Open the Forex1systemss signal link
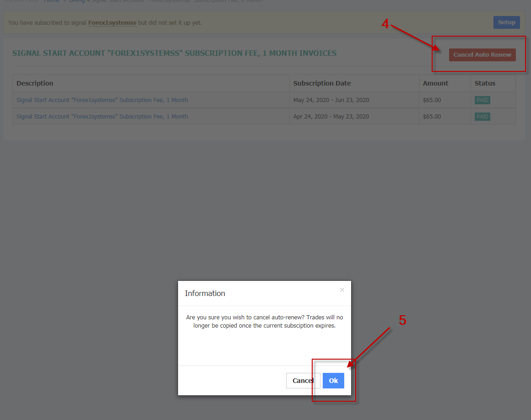Image resolution: width=531 pixels, height=420 pixels. pyautogui.click(x=112, y=23)
